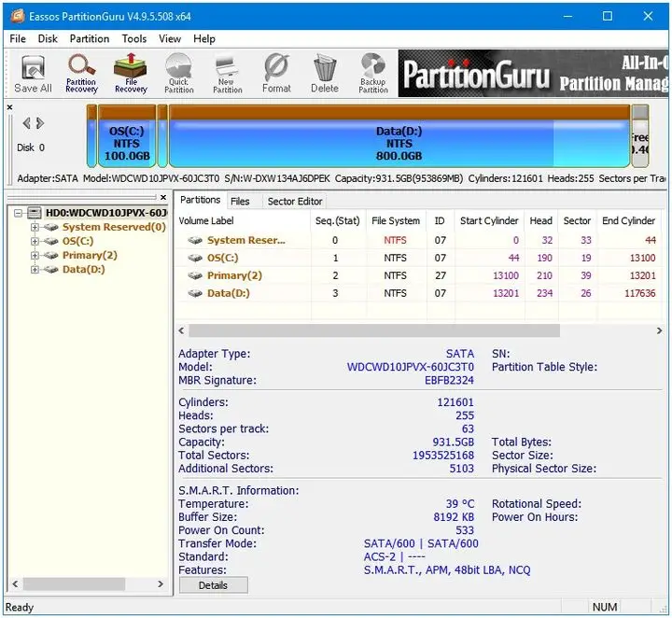Click the File System column header
Viewport: 672px width, 618px height.
(396, 220)
